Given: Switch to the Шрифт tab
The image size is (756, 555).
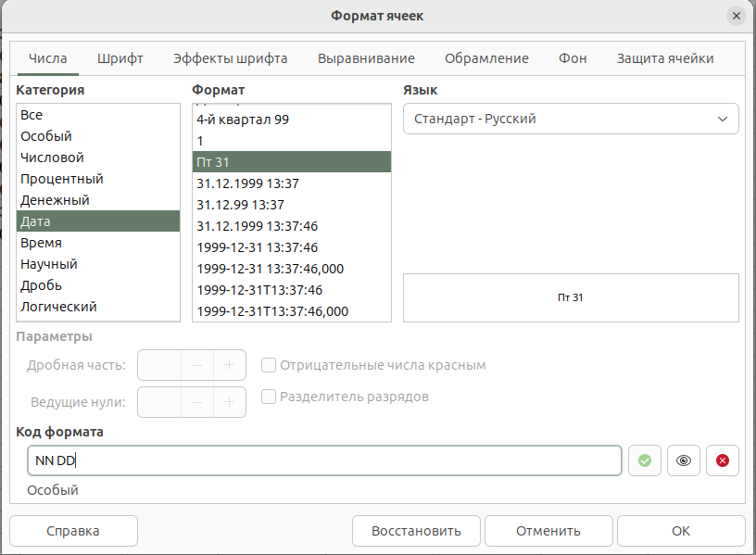Looking at the screenshot, I should (x=121, y=57).
